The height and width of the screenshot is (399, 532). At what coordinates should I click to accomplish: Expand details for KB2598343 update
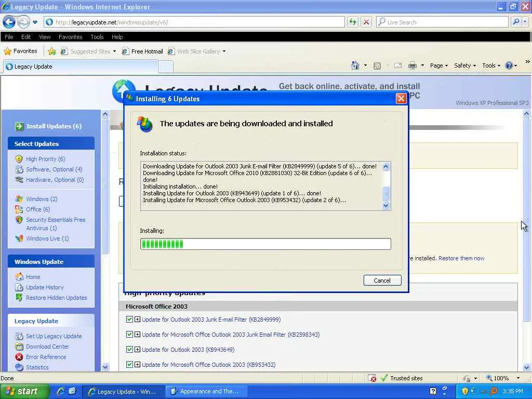(x=137, y=334)
